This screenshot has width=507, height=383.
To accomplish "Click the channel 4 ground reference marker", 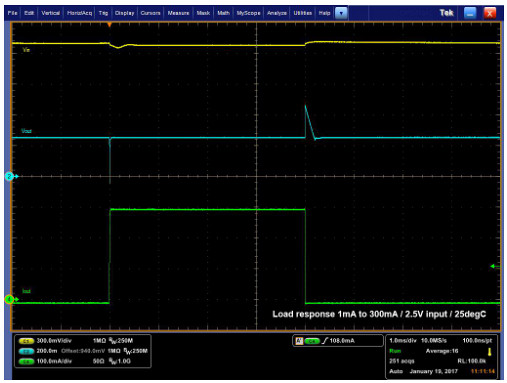I will click(x=9, y=299).
